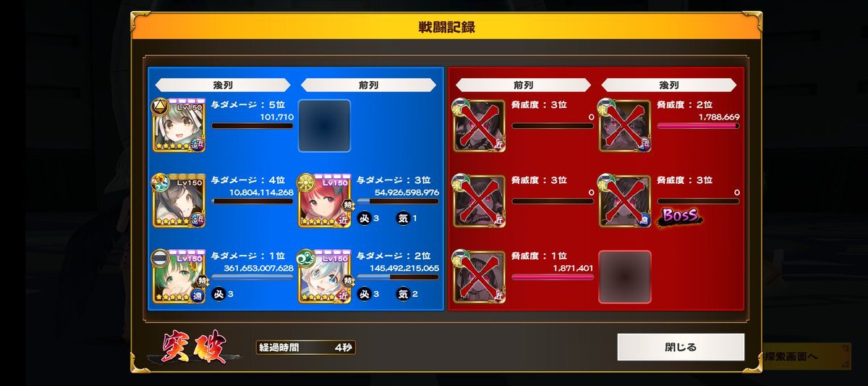Select dark-haired character ranked 4th in damage

[x=179, y=201]
